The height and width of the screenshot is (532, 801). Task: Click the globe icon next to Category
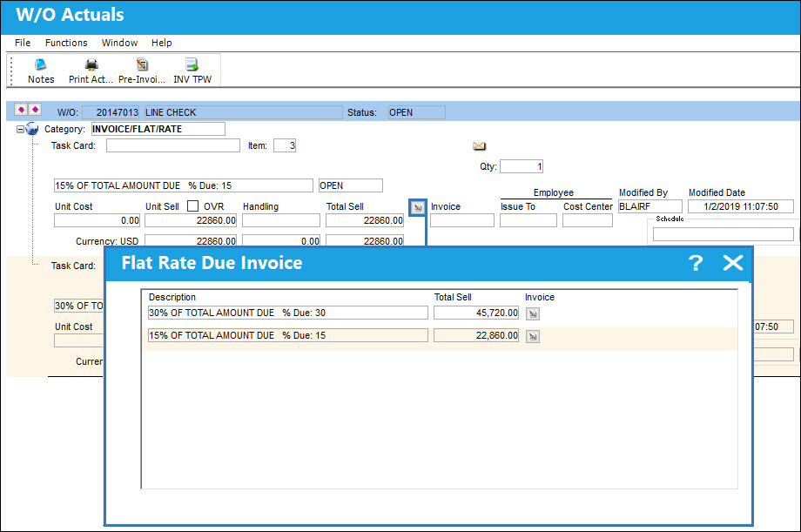[32, 129]
